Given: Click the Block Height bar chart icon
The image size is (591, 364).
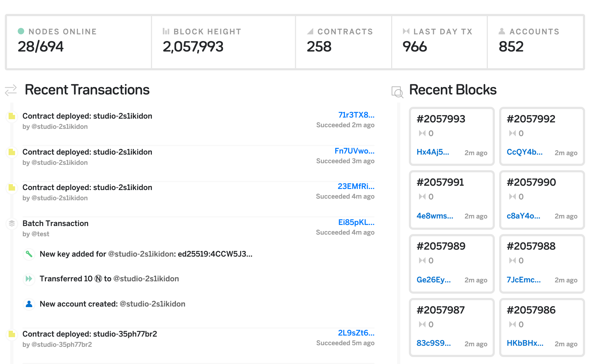Looking at the screenshot, I should pyautogui.click(x=166, y=31).
